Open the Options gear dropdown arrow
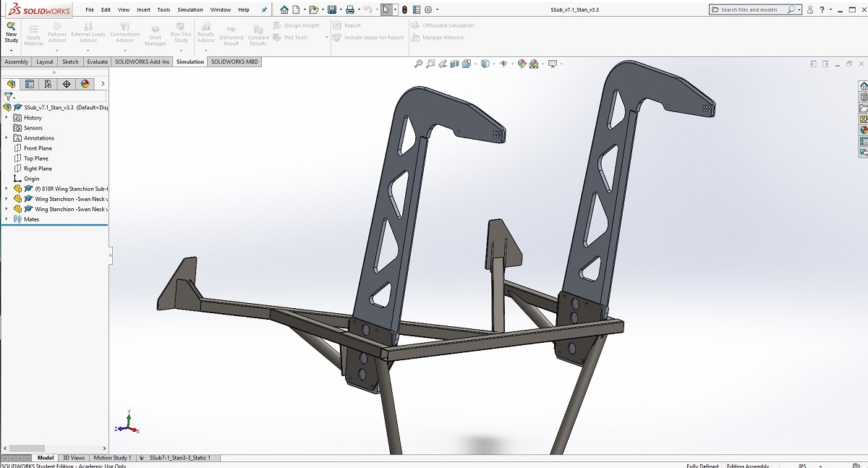This screenshot has width=868, height=468. point(436,10)
